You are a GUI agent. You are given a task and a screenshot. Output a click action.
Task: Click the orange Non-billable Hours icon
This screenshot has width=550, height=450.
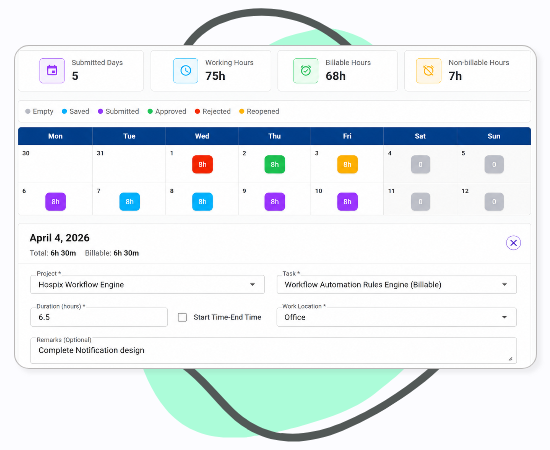(x=429, y=70)
